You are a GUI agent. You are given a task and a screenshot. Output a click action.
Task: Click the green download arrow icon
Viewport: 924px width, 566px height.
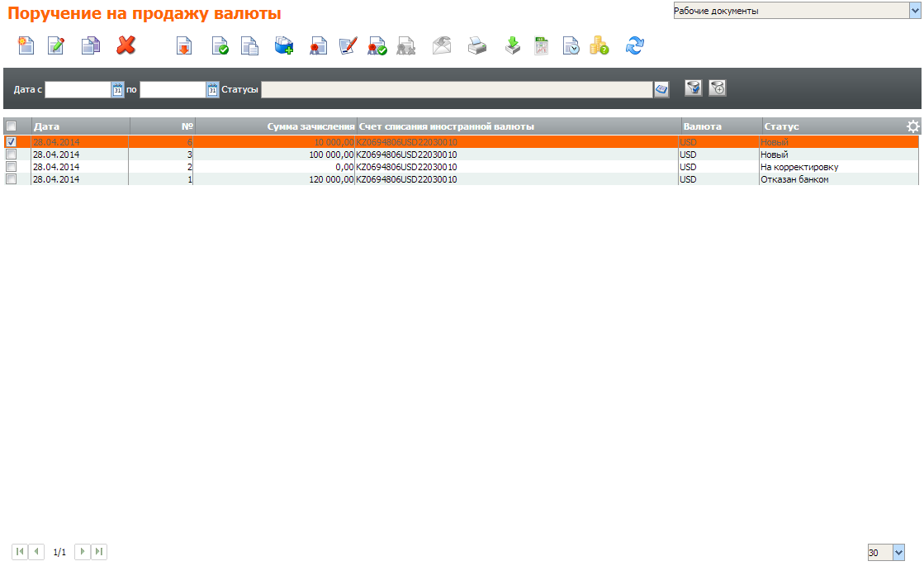[513, 45]
